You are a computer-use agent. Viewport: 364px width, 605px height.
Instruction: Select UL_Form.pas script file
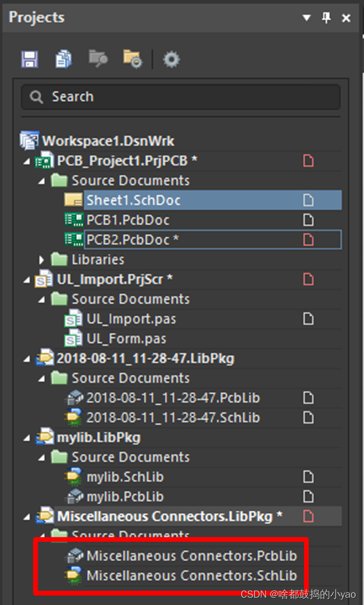tap(126, 339)
